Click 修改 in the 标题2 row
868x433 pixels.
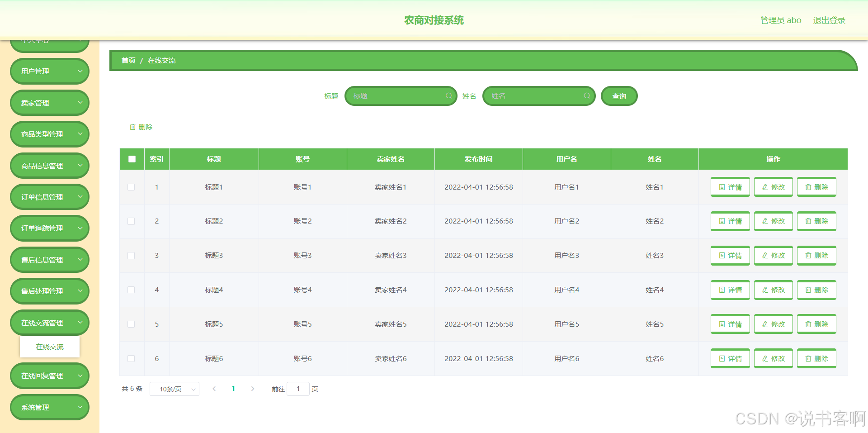coord(774,221)
